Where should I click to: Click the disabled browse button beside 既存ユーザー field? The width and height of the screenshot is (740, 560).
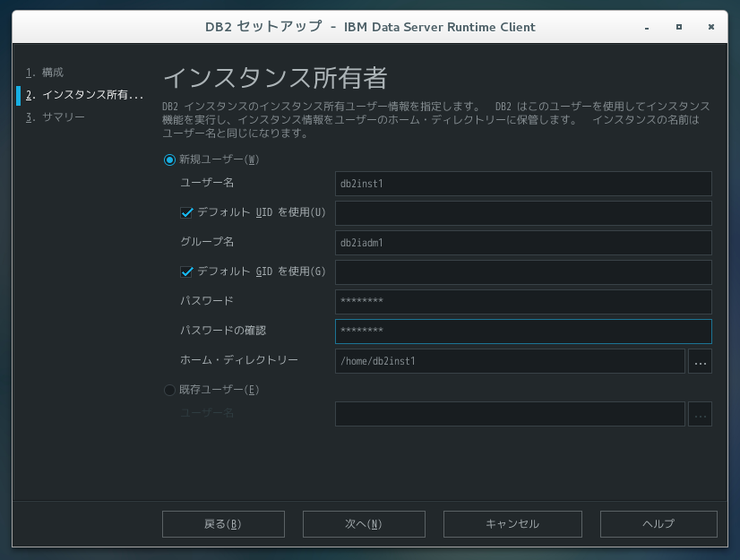click(700, 413)
